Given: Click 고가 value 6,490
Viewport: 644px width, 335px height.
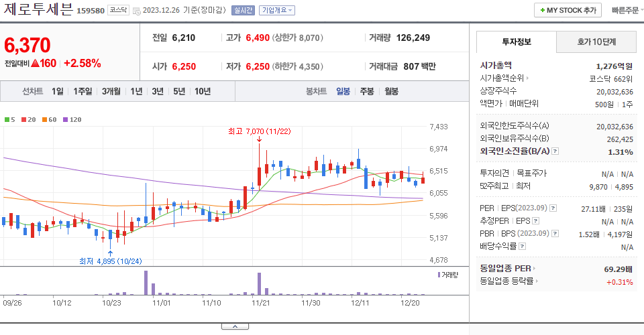Looking at the screenshot, I should [x=258, y=38].
